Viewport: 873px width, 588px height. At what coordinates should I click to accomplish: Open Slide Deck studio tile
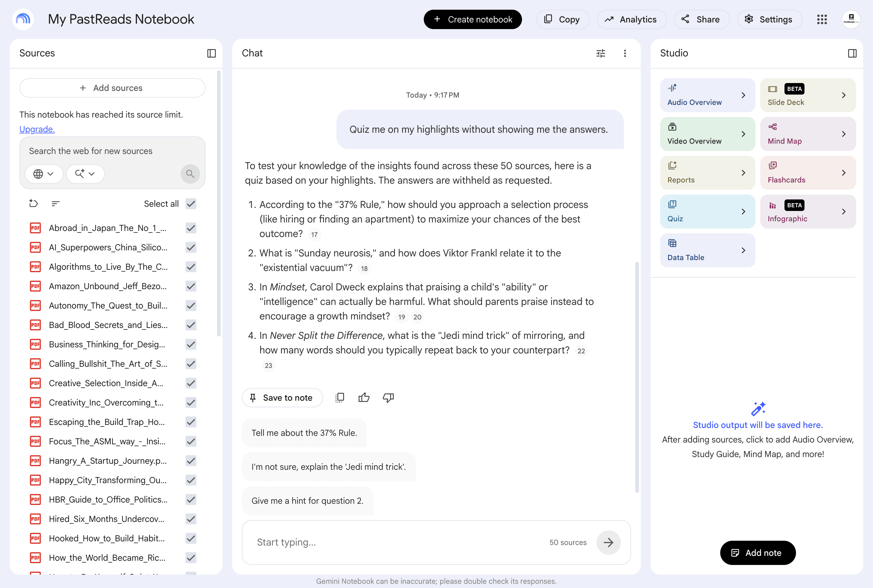tap(808, 95)
